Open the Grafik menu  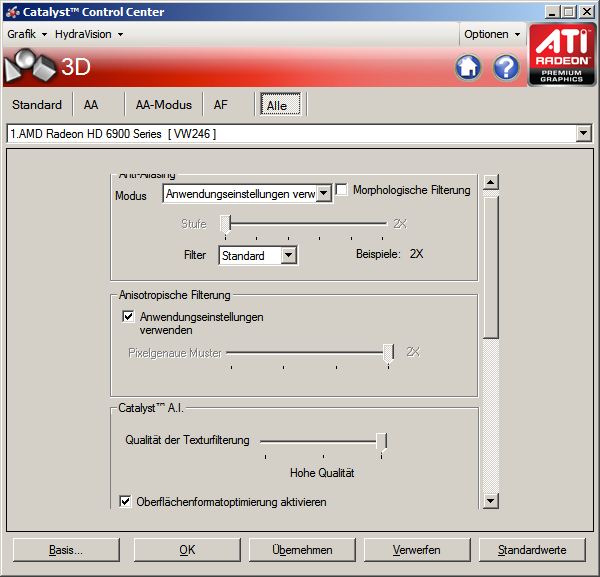27,34
